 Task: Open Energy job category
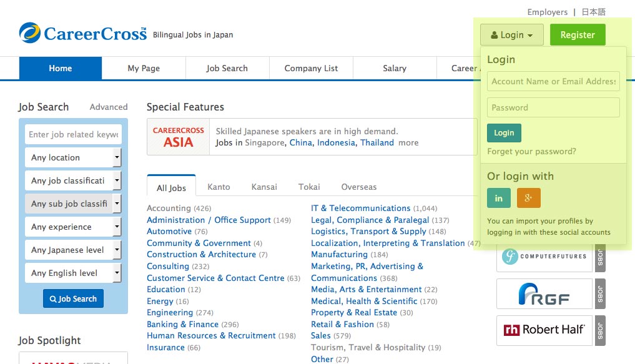(x=160, y=301)
